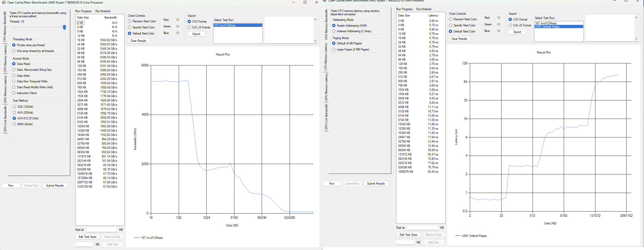Click the Blue color value field in bandwidth window

point(178,33)
